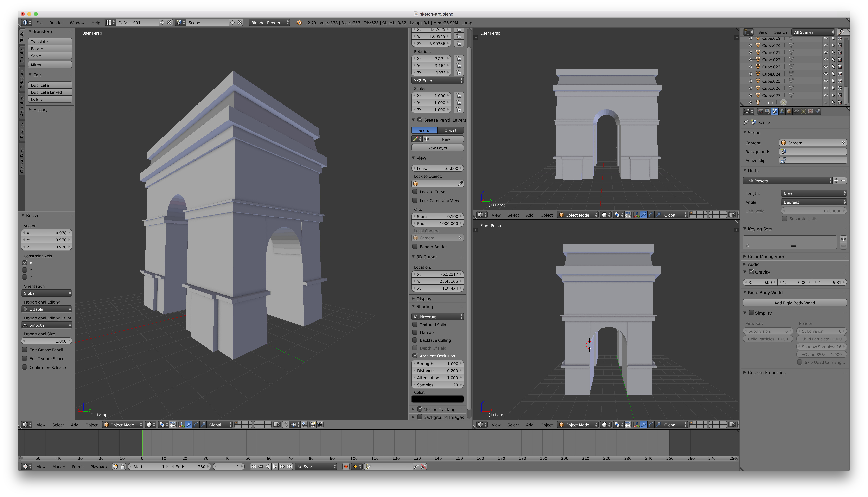Open the Texture properties checker icon
The height and width of the screenshot is (497, 868).
(x=810, y=111)
